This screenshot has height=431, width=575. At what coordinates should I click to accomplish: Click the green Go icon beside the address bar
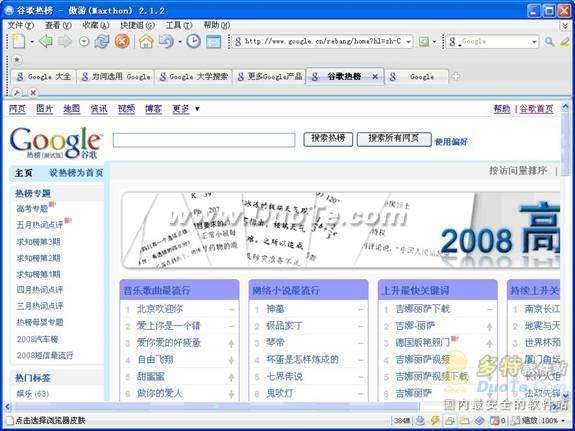[x=424, y=41]
